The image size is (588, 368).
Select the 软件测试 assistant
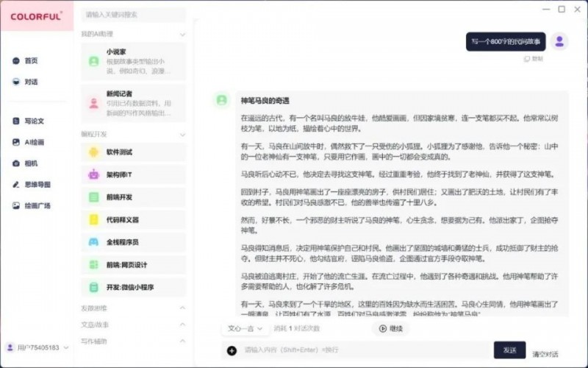[x=133, y=152]
